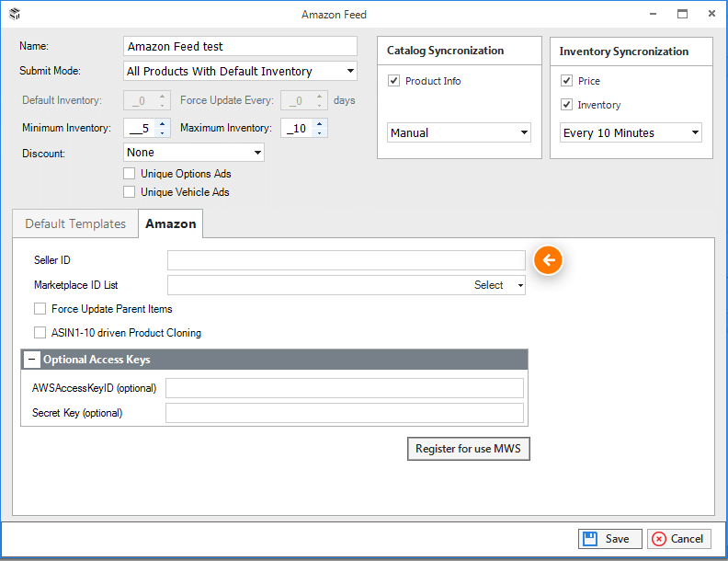Image resolution: width=728 pixels, height=561 pixels.
Task: Click the Catalog Syncronization heading
Action: [x=445, y=51]
